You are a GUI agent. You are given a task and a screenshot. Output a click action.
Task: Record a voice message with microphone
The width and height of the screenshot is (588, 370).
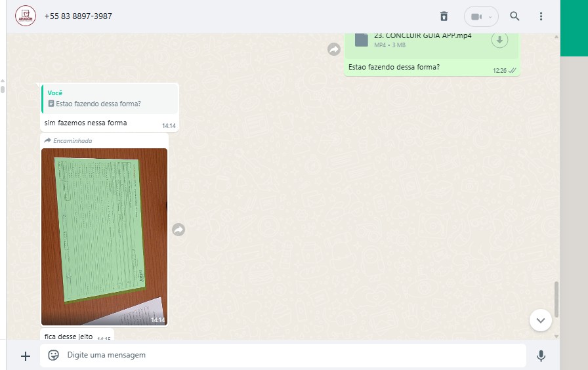point(541,356)
